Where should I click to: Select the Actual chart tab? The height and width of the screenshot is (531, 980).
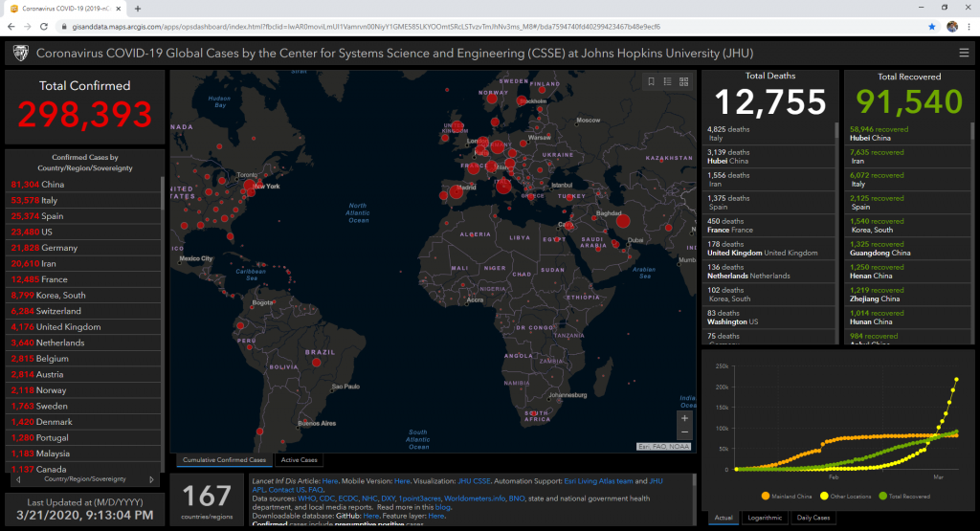point(724,518)
